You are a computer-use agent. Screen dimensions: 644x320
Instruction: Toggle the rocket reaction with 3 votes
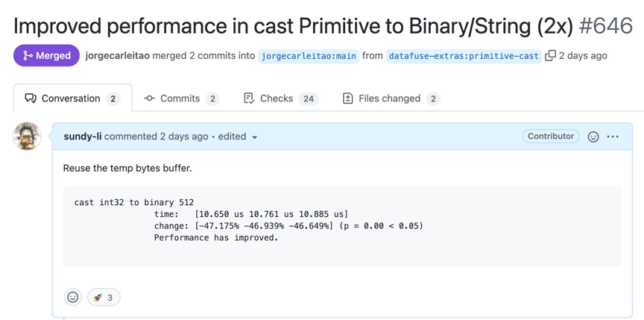point(104,297)
